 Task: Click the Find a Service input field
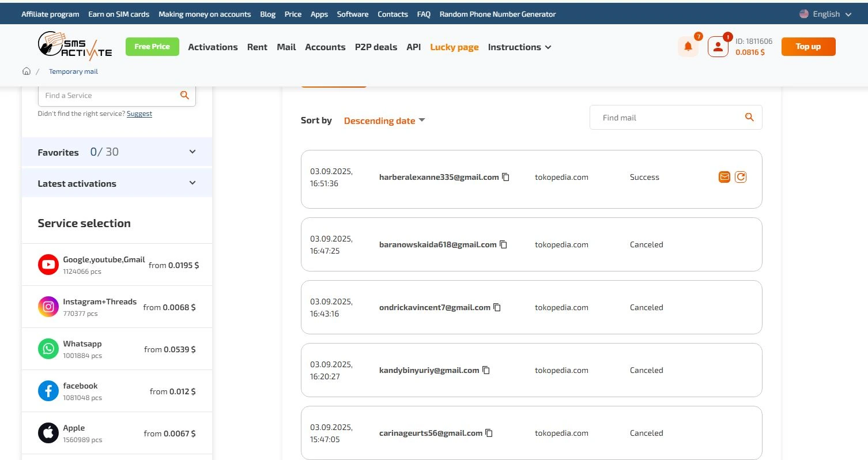(110, 96)
